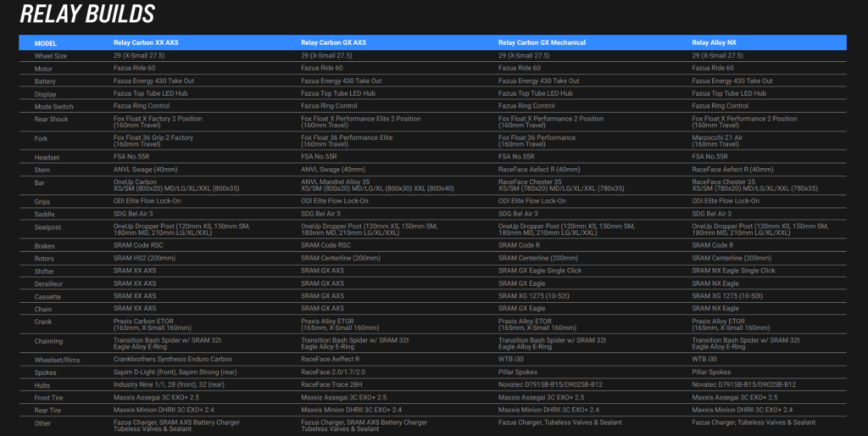Click the Cassette row label
This screenshot has height=436, width=868.
(x=47, y=297)
